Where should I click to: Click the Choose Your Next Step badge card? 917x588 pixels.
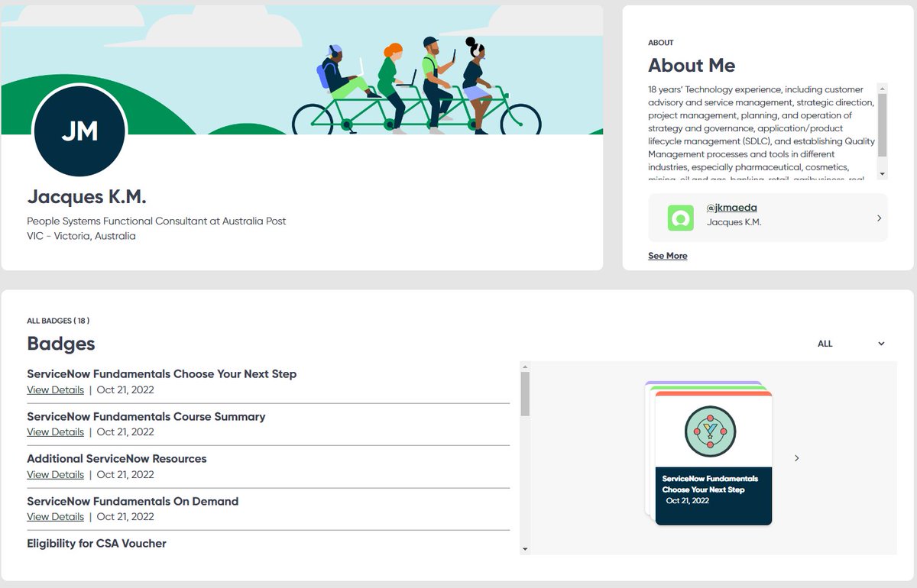(713, 458)
